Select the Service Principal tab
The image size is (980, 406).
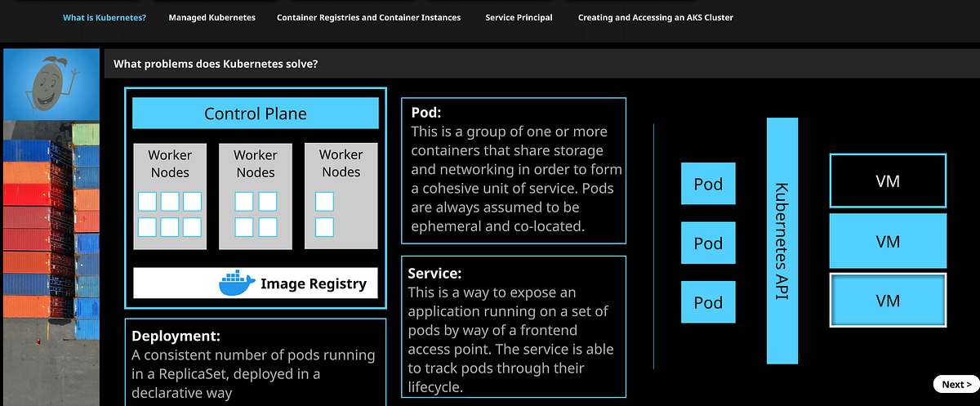519,17
